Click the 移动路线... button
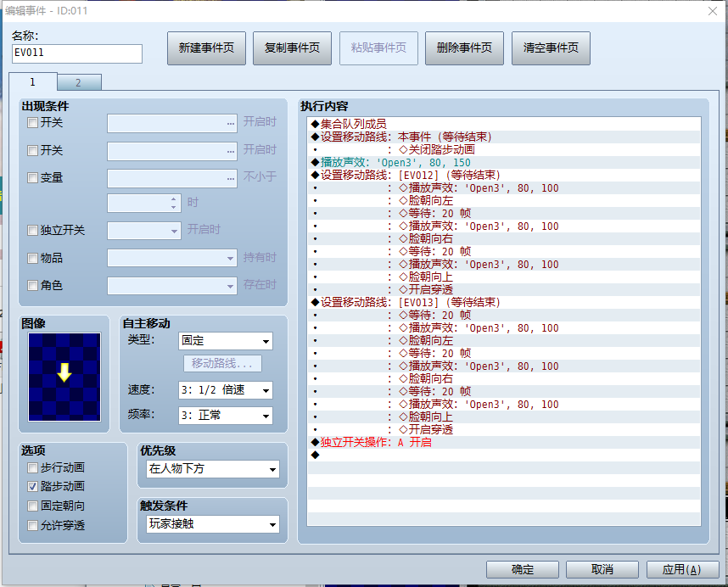Image resolution: width=728 pixels, height=587 pixels. 223,363
